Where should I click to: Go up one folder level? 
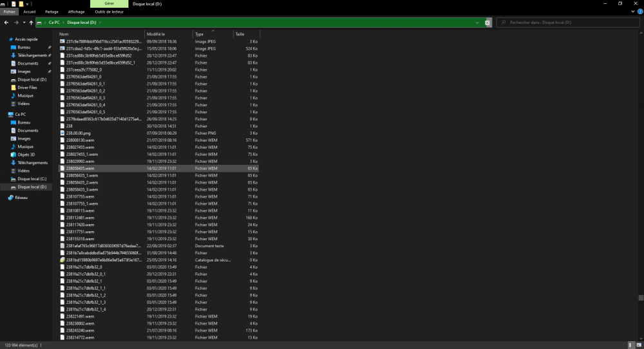[31, 23]
